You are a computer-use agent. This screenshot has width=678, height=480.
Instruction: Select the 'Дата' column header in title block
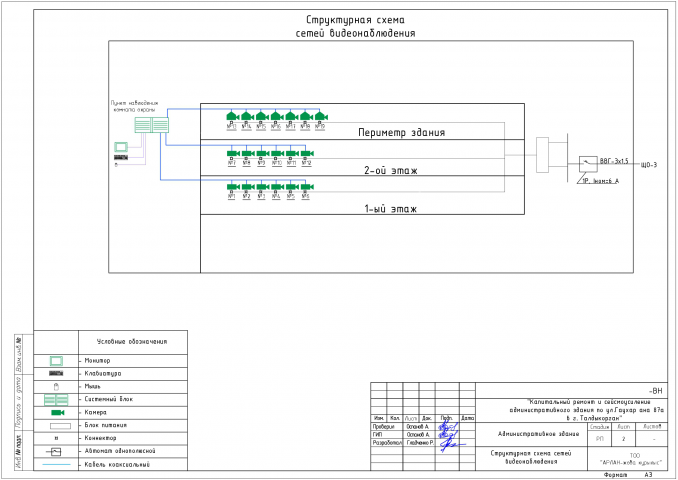click(x=467, y=419)
